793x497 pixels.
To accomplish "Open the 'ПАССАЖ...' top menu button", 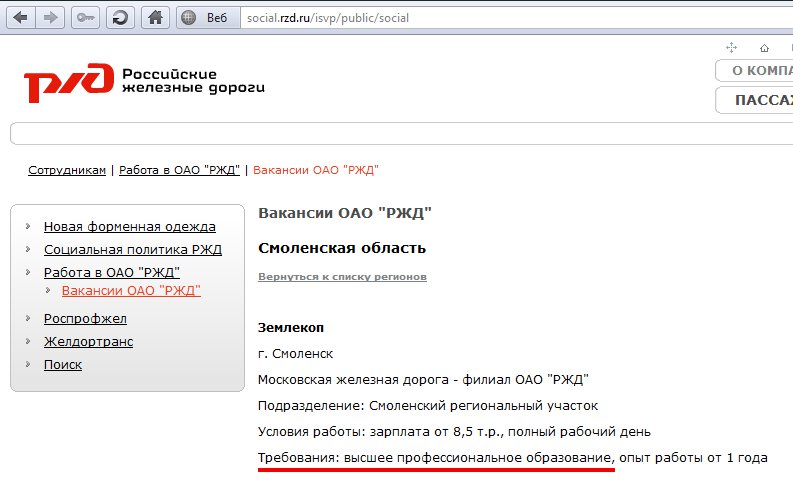I will coord(754,100).
